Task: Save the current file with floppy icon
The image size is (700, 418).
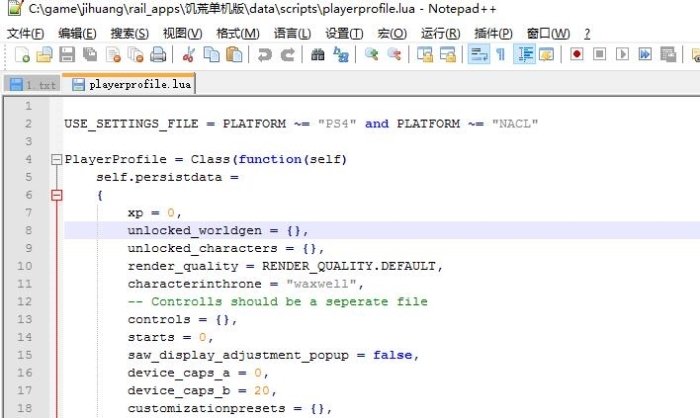Action: (x=67, y=54)
